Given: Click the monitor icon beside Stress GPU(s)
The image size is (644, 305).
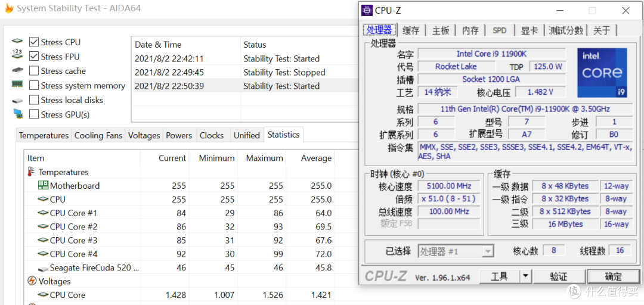Looking at the screenshot, I should 17,114.
